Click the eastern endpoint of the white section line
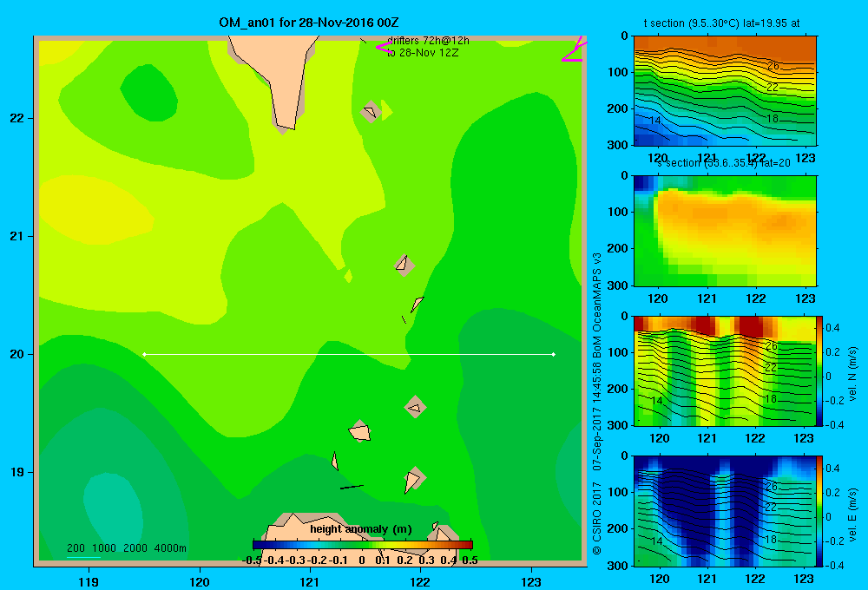 point(554,354)
